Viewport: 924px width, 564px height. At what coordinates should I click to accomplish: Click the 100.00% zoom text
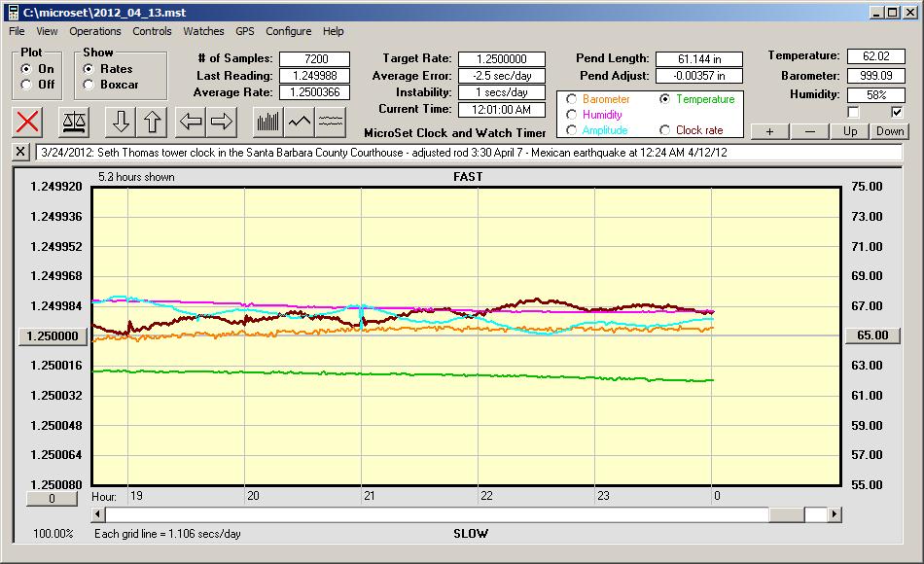[x=53, y=534]
